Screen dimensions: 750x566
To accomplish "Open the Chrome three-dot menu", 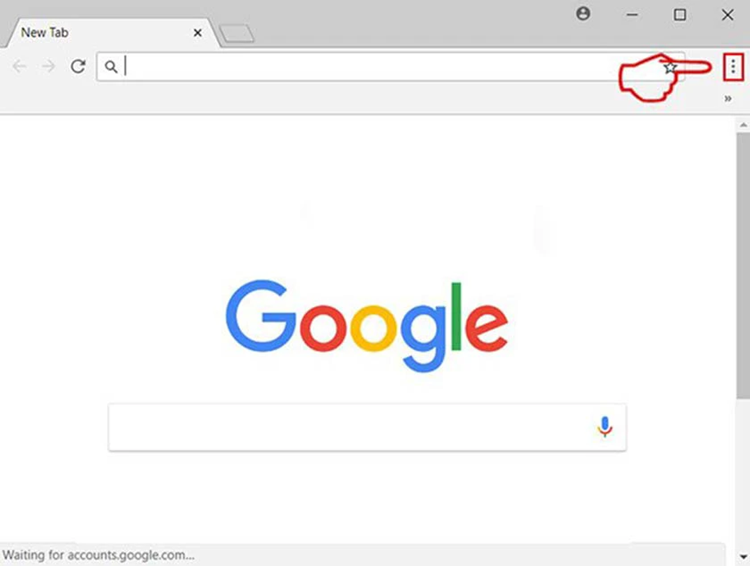I will pyautogui.click(x=733, y=67).
